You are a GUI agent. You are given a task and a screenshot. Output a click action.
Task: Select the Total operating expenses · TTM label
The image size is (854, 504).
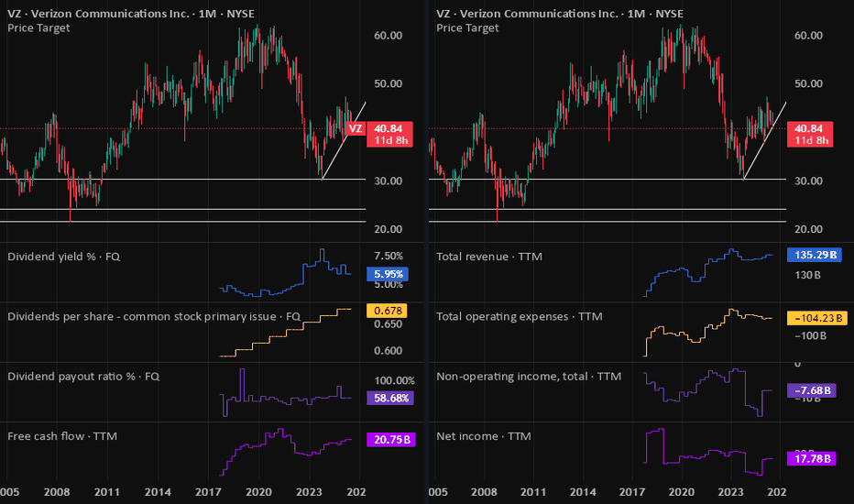click(x=519, y=316)
